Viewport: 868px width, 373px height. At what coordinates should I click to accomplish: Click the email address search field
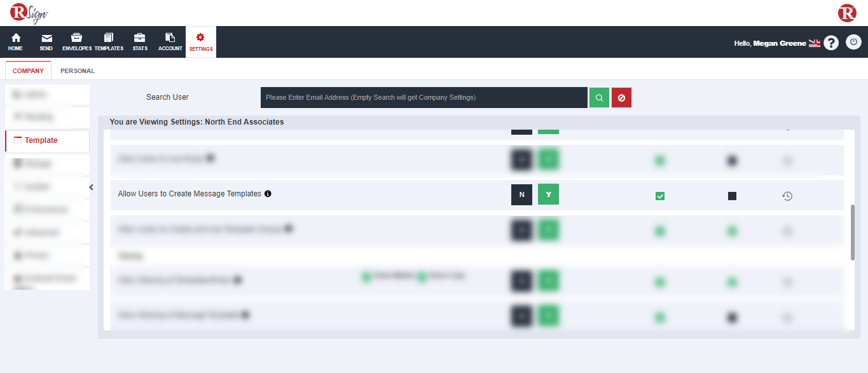424,97
